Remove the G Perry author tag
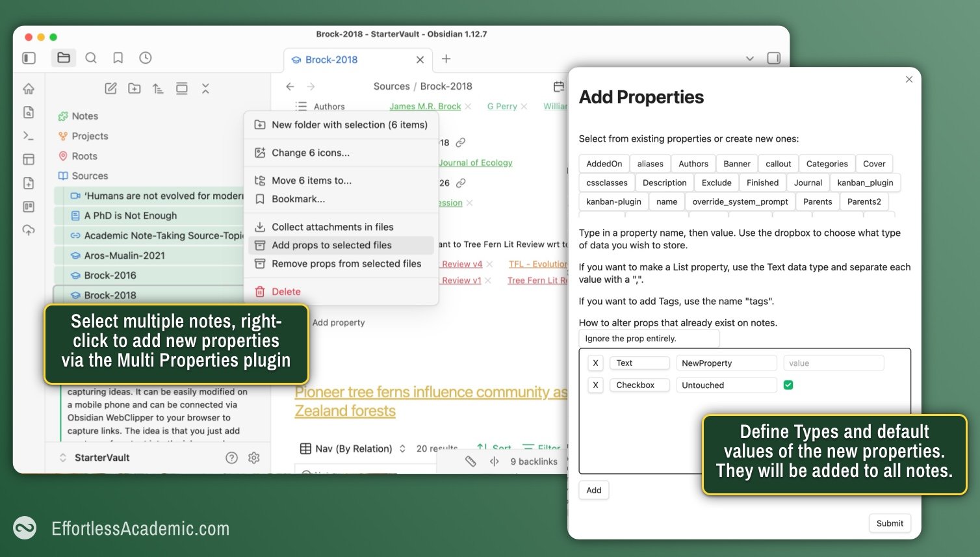980x557 pixels. click(524, 107)
